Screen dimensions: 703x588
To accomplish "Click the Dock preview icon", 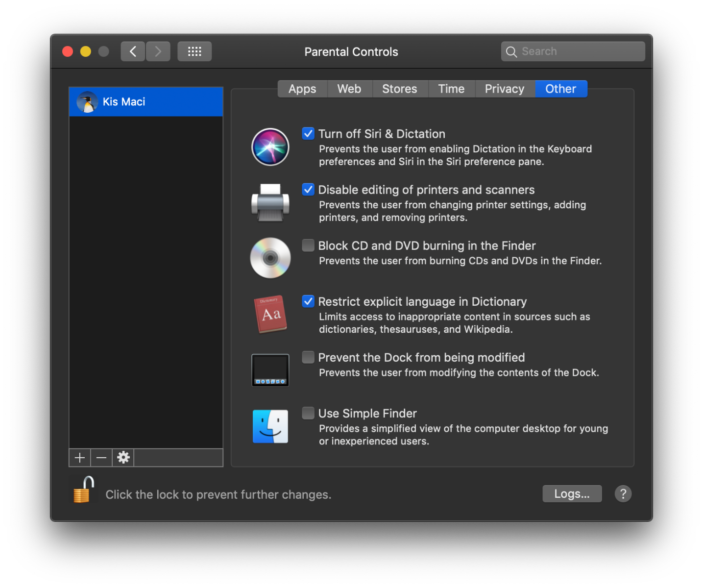I will coord(270,370).
